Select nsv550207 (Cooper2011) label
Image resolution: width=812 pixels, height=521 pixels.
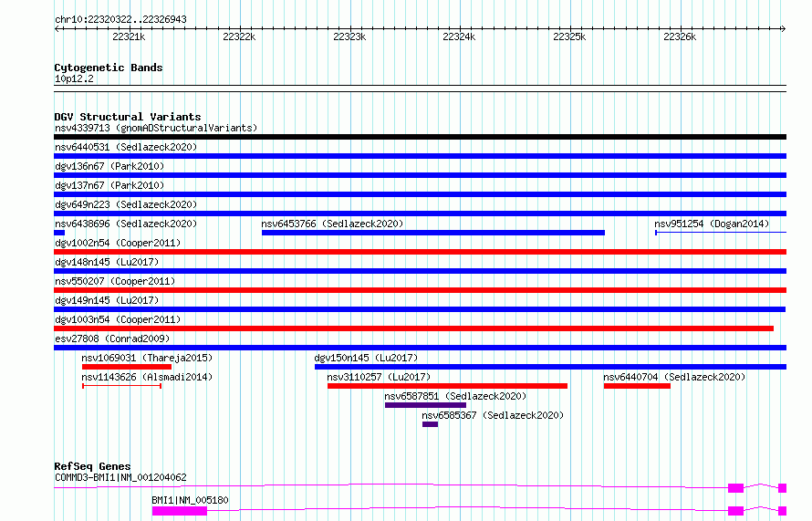click(115, 281)
